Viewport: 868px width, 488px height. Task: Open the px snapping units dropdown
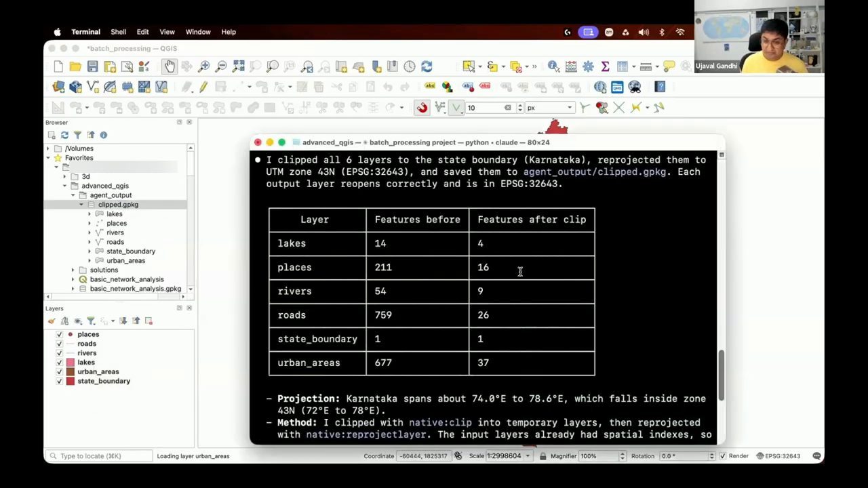pos(550,108)
